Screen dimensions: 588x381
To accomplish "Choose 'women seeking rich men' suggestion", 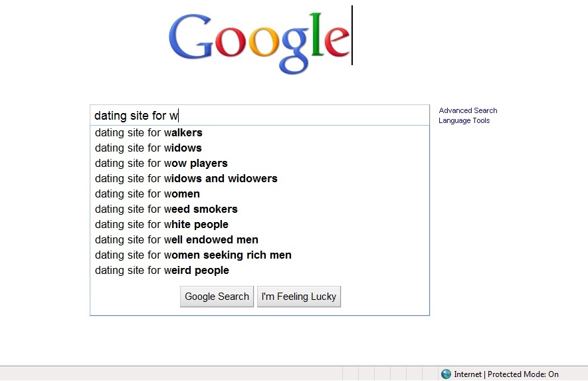I will coord(260,255).
